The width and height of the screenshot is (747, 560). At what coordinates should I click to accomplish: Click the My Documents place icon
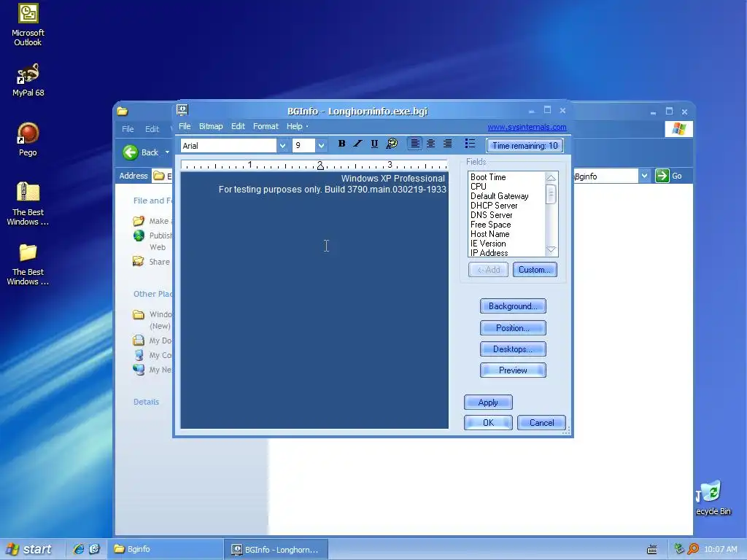[139, 341]
